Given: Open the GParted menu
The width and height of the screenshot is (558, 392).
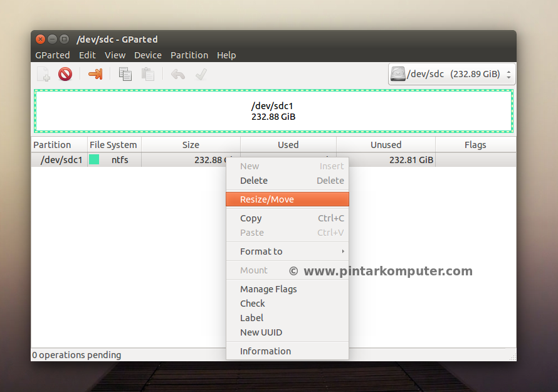Looking at the screenshot, I should [x=52, y=55].
